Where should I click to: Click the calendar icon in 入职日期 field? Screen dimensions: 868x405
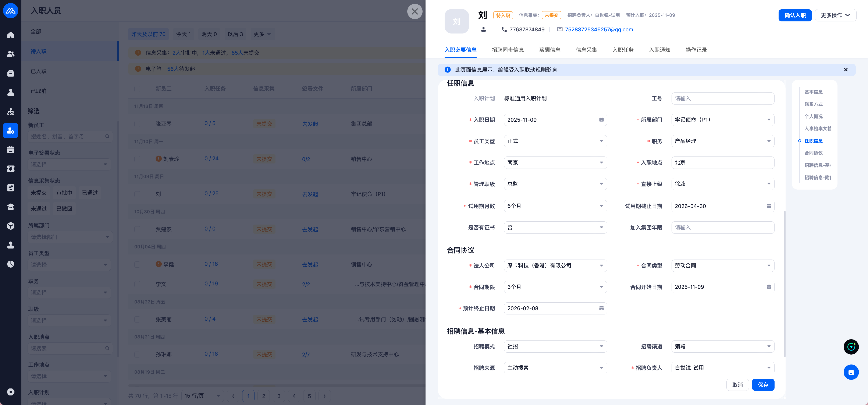click(x=601, y=120)
